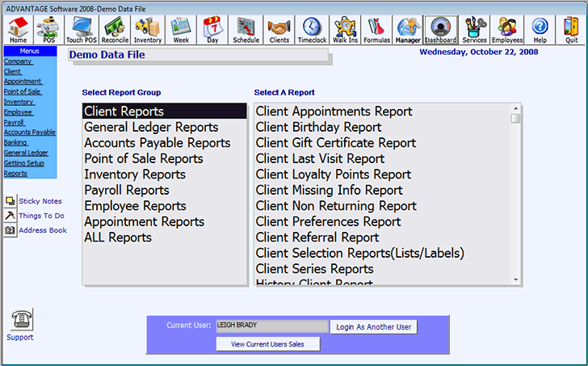
Task: Select Client Preferences Report
Action: point(383,221)
